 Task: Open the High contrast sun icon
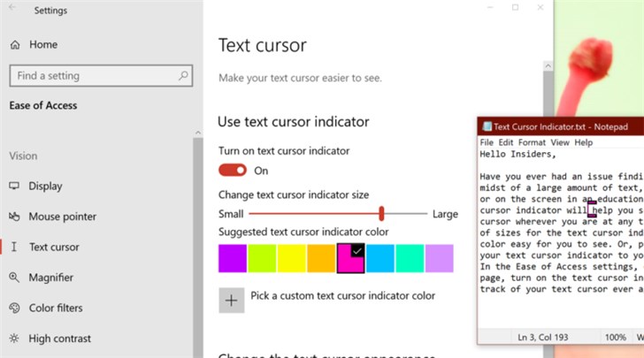pos(14,339)
